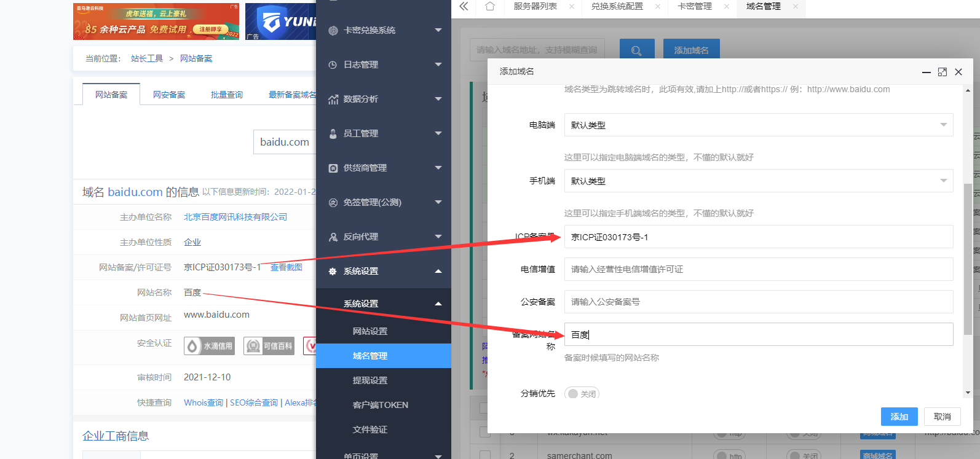Click the 数据分析 chart icon

[x=333, y=99]
